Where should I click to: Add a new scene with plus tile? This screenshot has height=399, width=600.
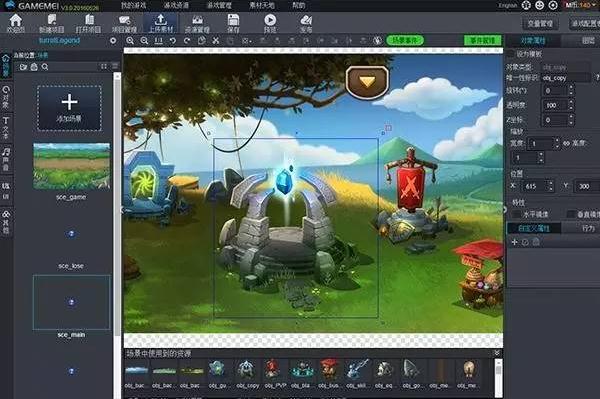pyautogui.click(x=69, y=108)
